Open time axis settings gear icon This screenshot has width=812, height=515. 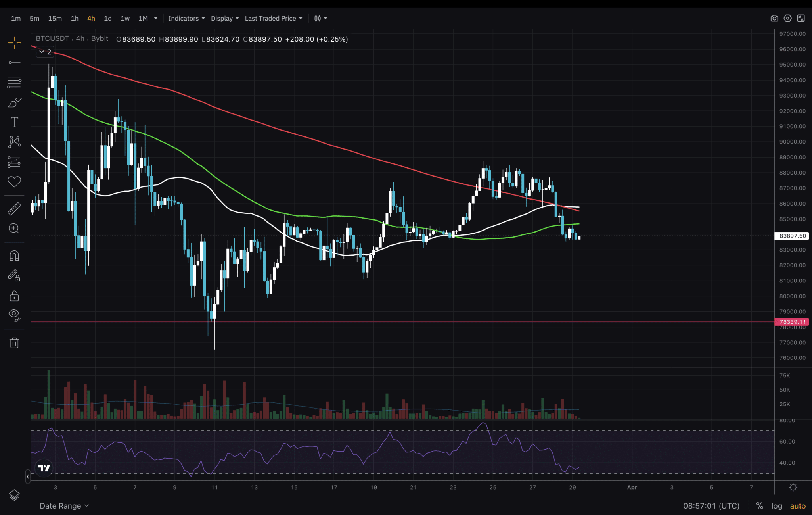tap(793, 487)
